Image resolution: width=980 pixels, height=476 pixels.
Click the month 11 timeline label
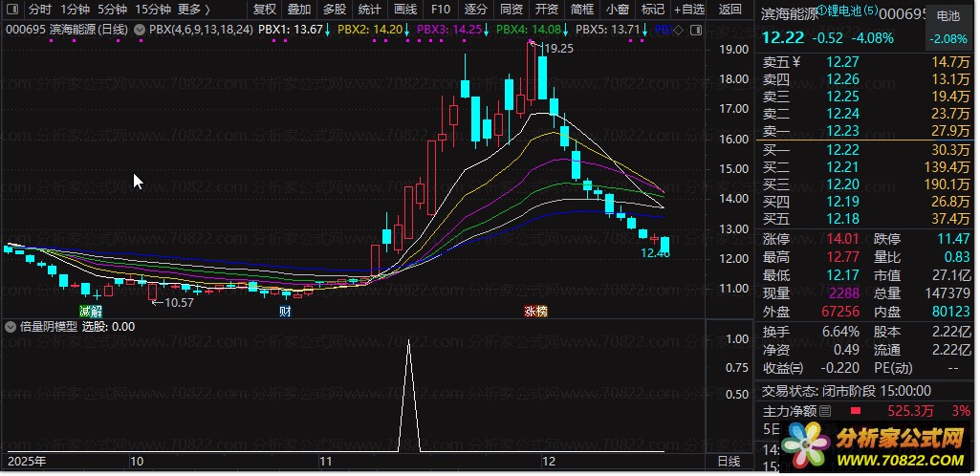326,463
